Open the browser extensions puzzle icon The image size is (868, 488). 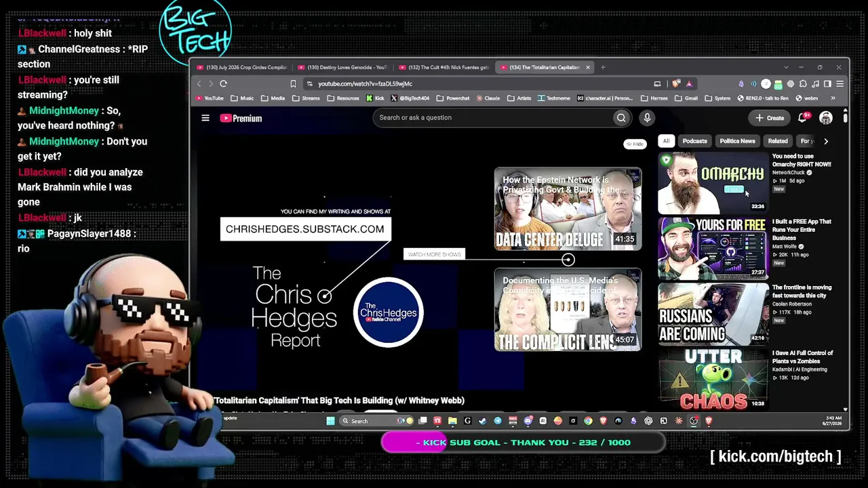803,83
